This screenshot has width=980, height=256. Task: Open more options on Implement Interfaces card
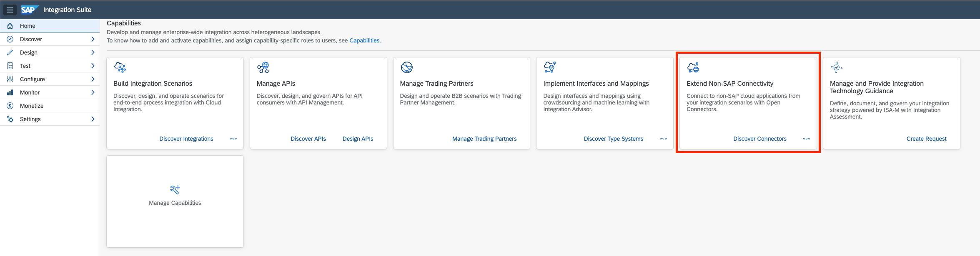pyautogui.click(x=663, y=139)
